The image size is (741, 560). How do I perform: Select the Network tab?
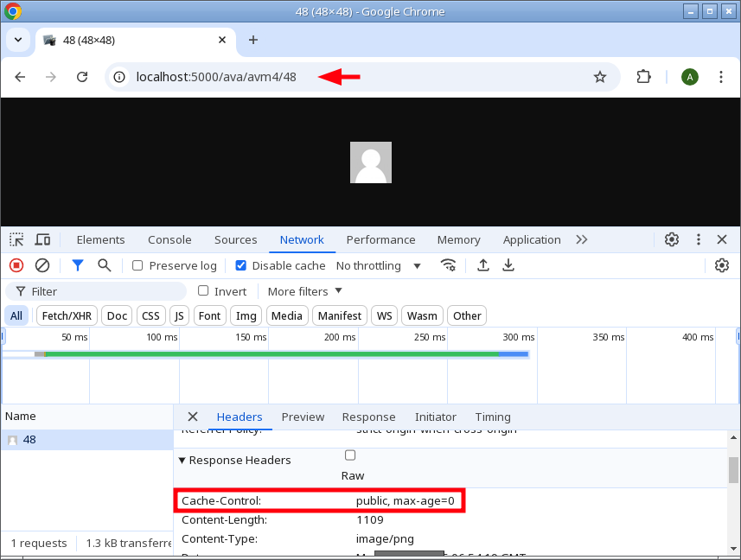click(302, 240)
